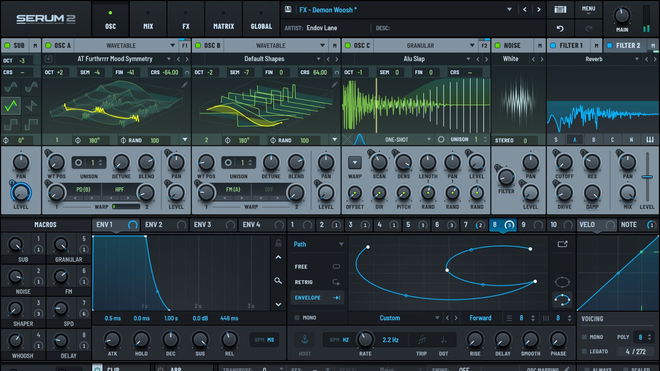The image size is (660, 371).
Task: Click the WHOOSH macro knob
Action: (x=16, y=340)
